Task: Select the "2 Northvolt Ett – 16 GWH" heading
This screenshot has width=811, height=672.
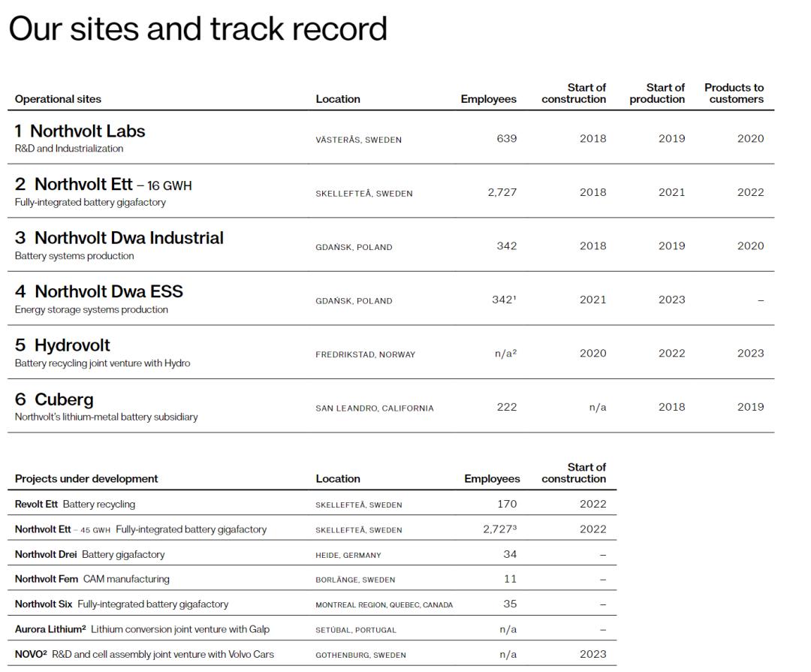Action: (103, 184)
